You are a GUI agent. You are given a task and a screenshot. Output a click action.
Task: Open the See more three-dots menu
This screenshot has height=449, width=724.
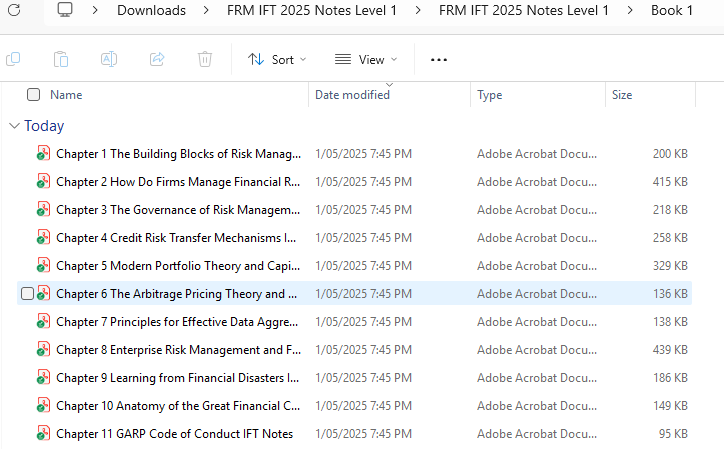coord(438,59)
